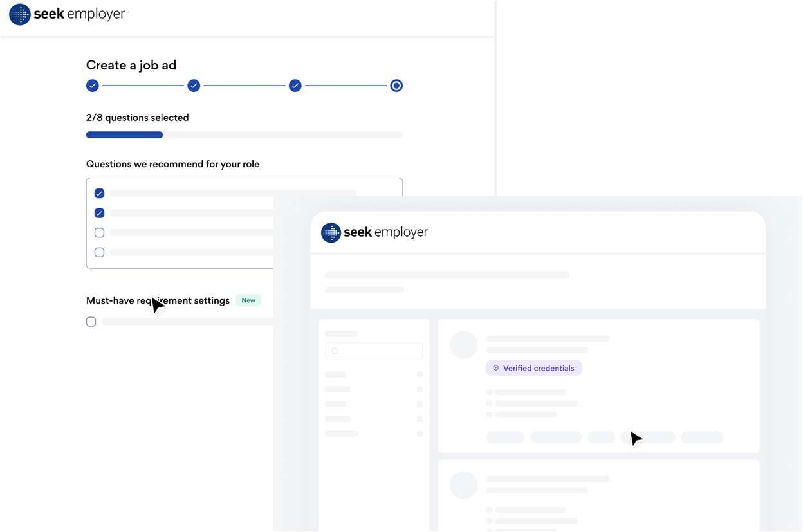The width and height of the screenshot is (803, 532).
Task: Tick the third recommended question checkbox
Action: pyautogui.click(x=99, y=233)
